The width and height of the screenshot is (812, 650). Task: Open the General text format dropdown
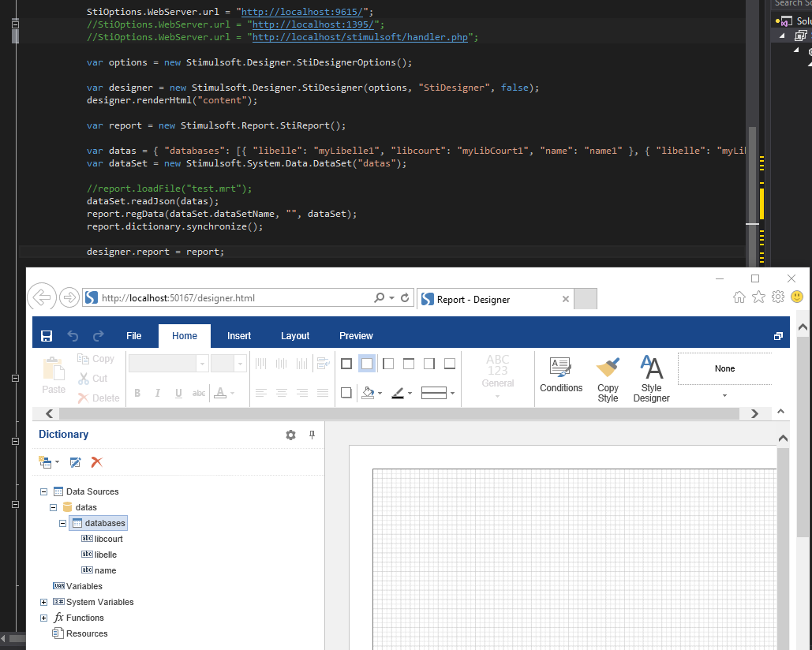coord(498,375)
